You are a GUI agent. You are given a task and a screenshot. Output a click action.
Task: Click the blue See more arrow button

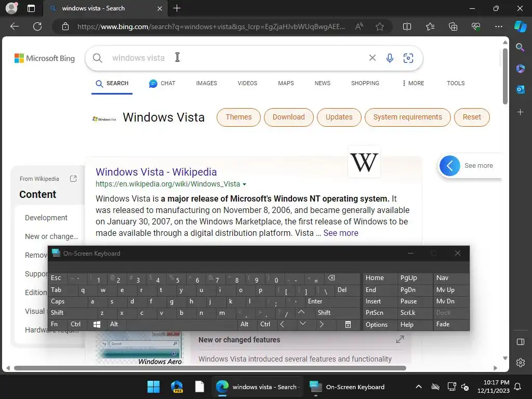tap(449, 166)
